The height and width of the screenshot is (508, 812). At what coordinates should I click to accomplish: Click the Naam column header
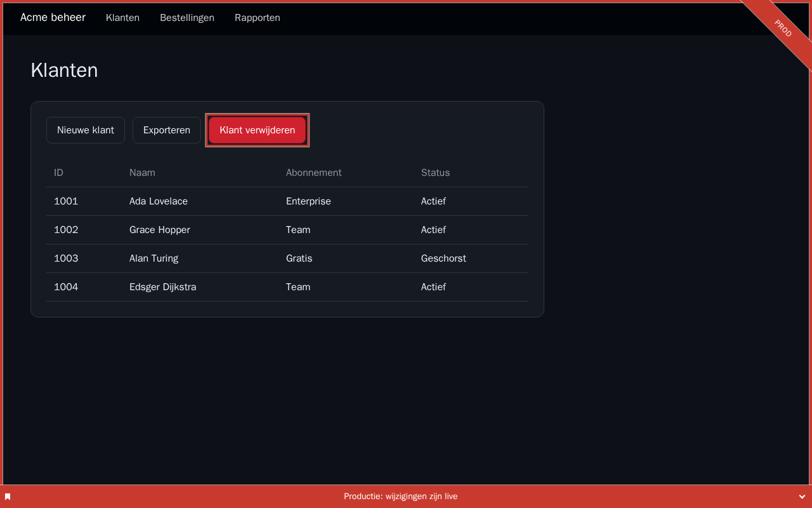(x=142, y=173)
